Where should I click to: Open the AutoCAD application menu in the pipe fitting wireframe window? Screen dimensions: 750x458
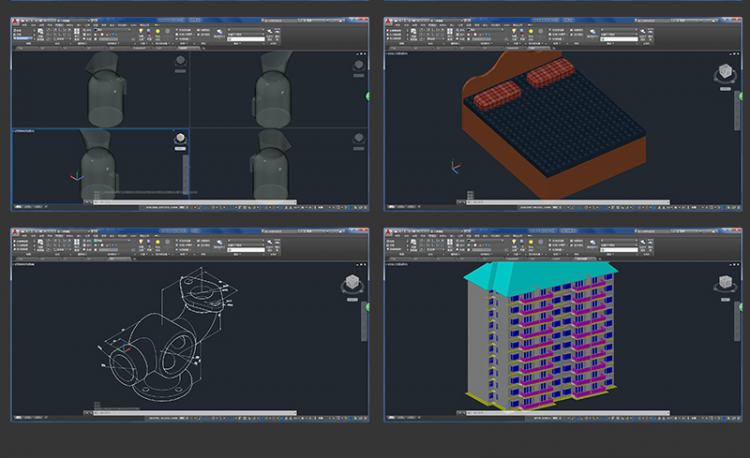15,232
